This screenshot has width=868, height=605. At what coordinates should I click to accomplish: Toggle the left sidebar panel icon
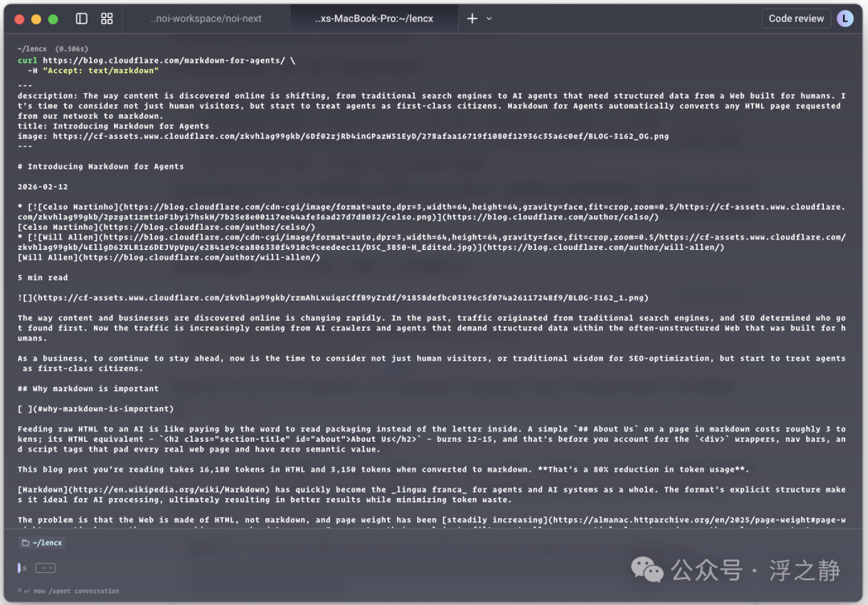point(81,18)
